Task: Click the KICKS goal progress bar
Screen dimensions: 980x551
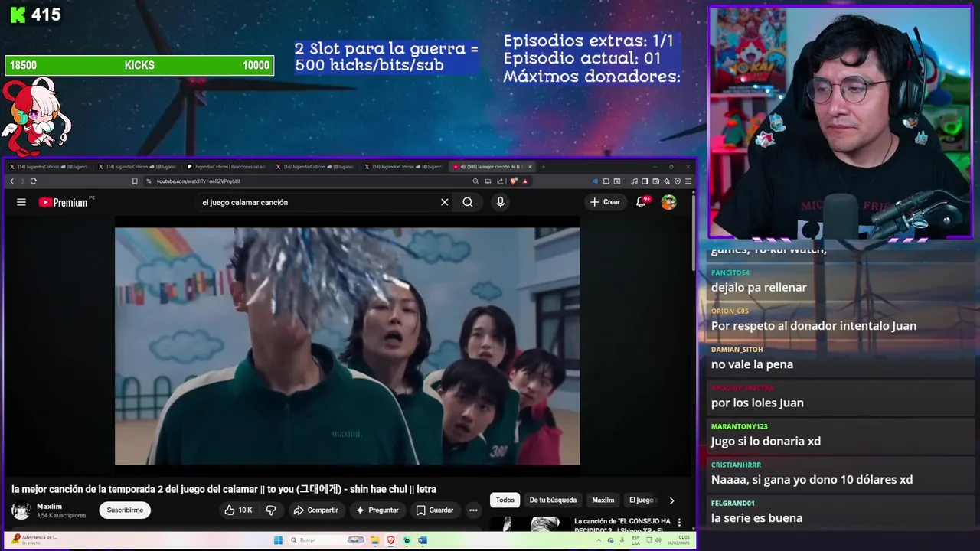Action: 139,66
